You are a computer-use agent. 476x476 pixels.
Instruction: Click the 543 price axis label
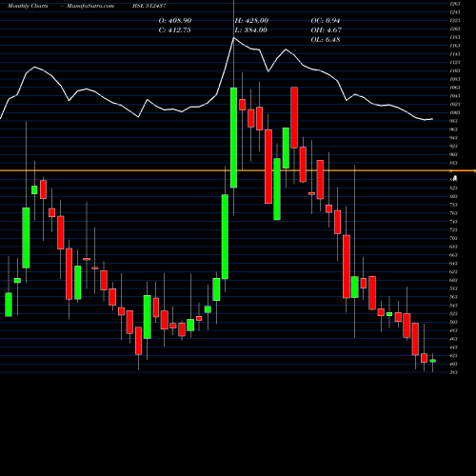pos(454,306)
